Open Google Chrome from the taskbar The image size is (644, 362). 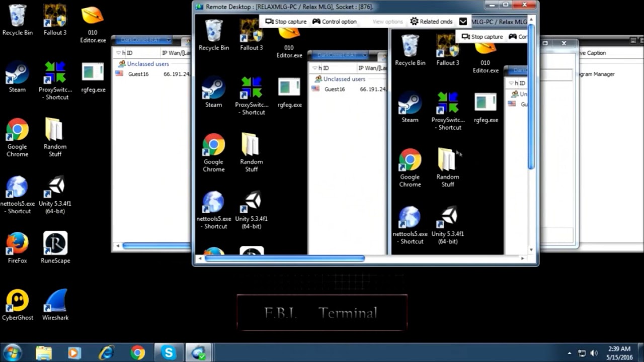tap(137, 353)
